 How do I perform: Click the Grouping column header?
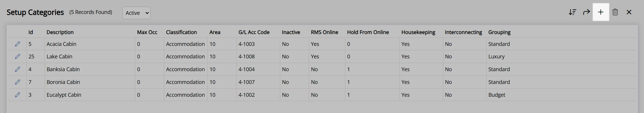coord(499,32)
